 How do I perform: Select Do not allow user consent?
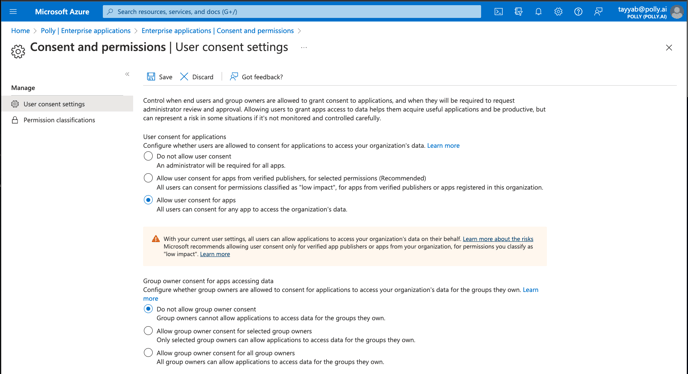click(x=148, y=156)
